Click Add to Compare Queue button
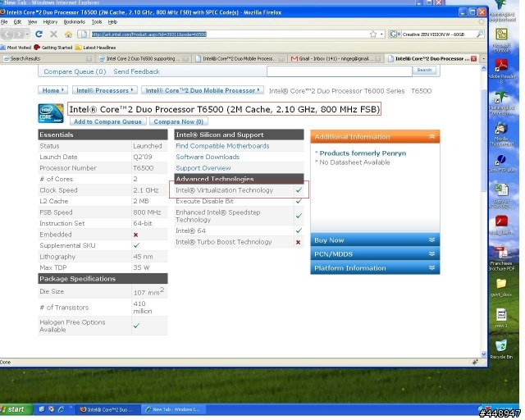The height and width of the screenshot is (420, 525). pyautogui.click(x=107, y=121)
